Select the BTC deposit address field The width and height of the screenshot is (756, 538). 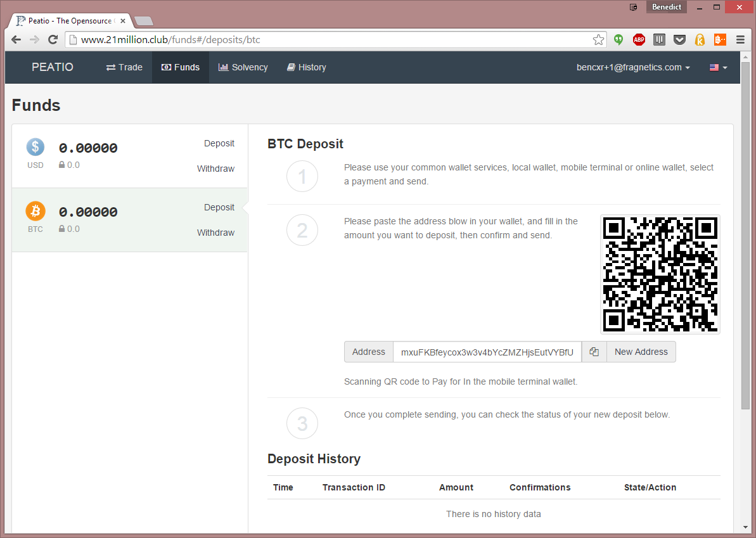coord(487,352)
